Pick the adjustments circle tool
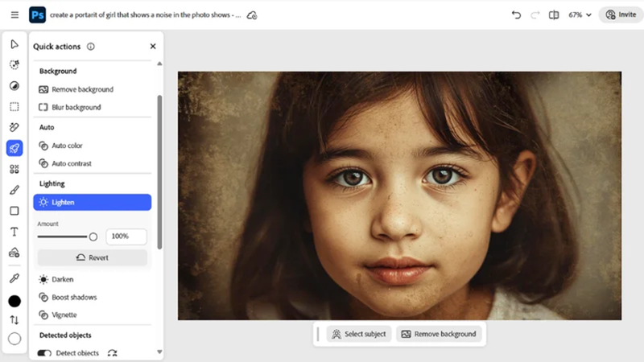 pos(14,86)
